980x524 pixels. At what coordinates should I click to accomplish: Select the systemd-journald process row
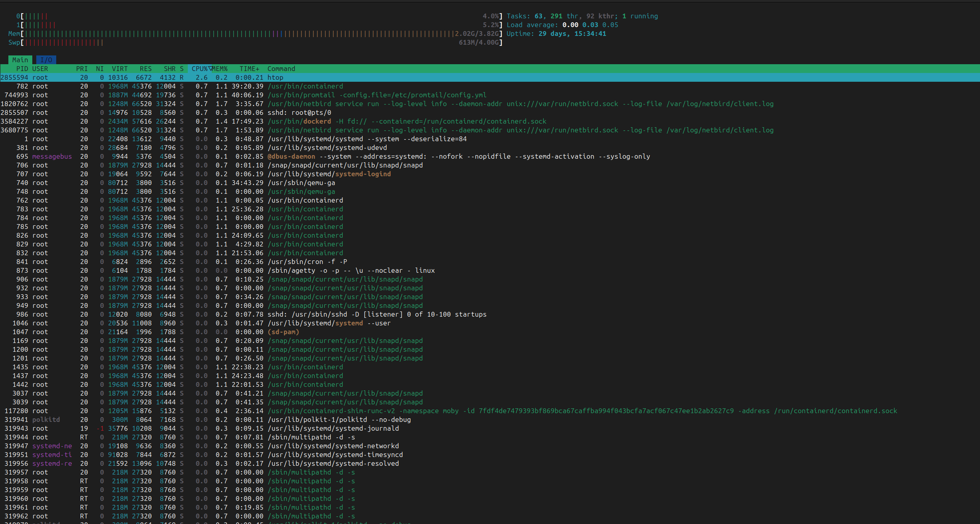[x=490, y=428]
